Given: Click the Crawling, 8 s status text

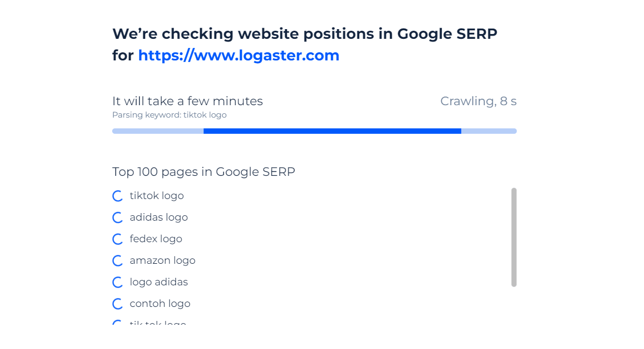Looking at the screenshot, I should (x=478, y=101).
